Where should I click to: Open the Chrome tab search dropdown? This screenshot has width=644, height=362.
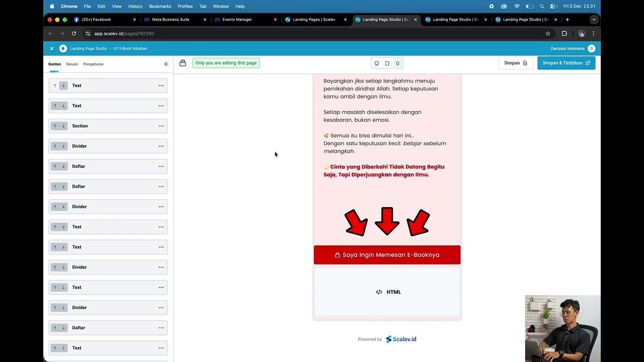point(594,20)
